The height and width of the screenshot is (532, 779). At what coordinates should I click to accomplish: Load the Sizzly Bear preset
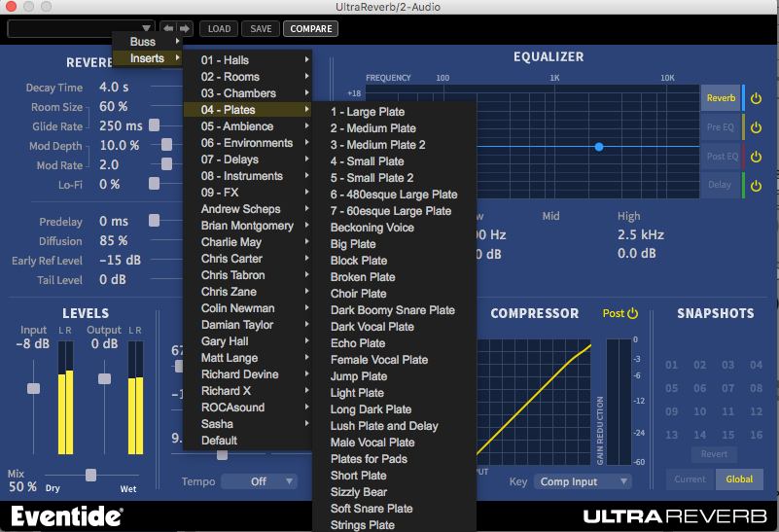pos(395,492)
